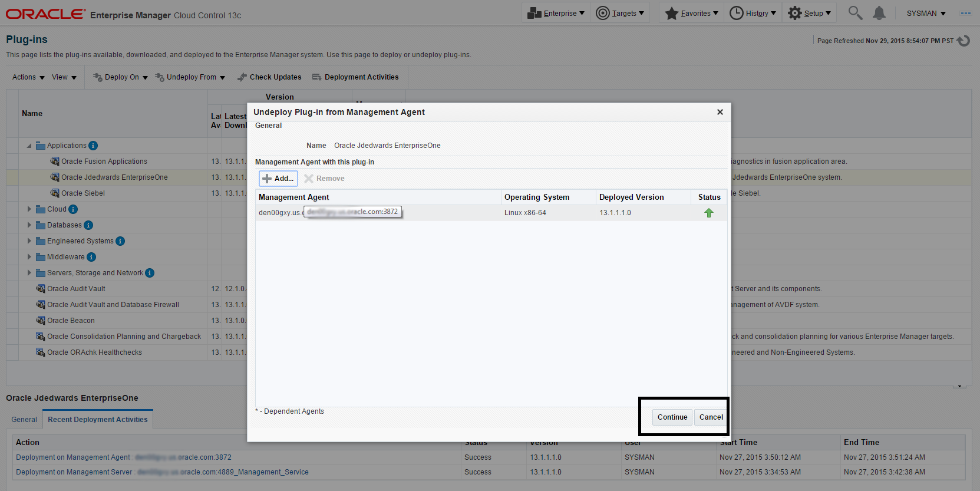Click the Oracle Beacon plug-in icon
980x491 pixels.
tap(41, 321)
